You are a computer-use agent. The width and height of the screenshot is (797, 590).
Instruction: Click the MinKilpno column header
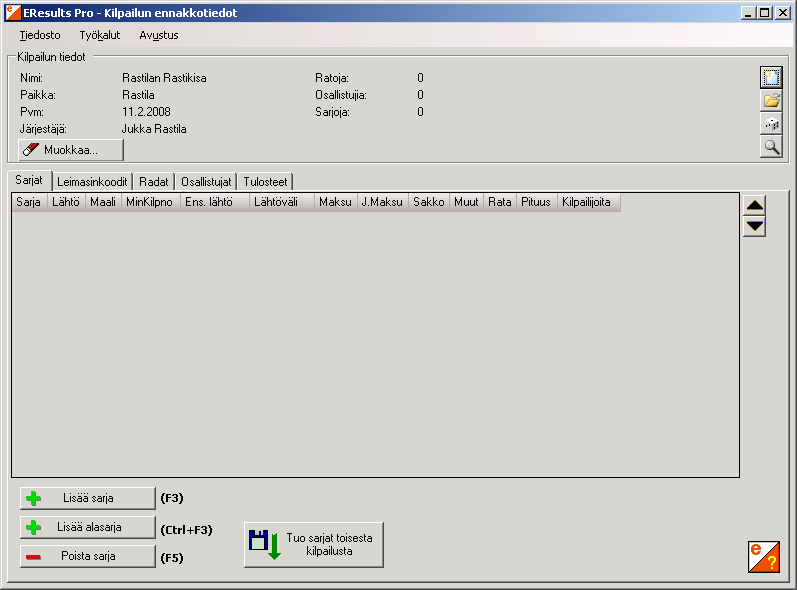click(x=151, y=202)
